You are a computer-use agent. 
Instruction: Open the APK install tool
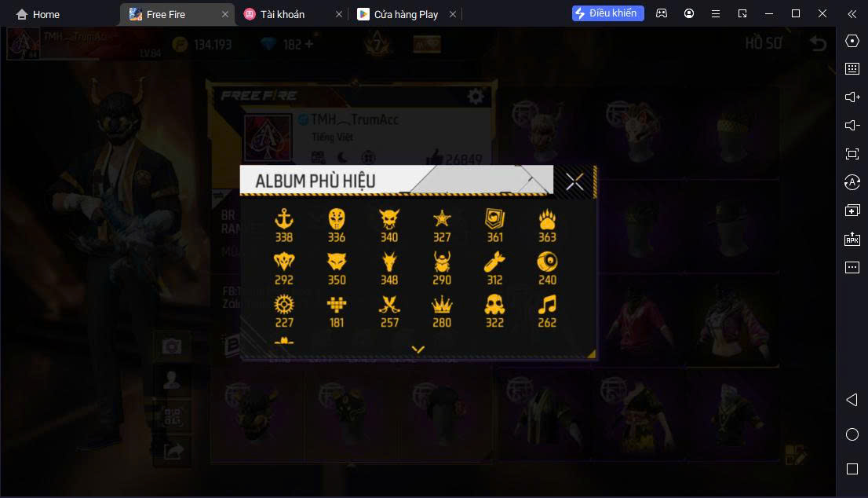pyautogui.click(x=852, y=239)
